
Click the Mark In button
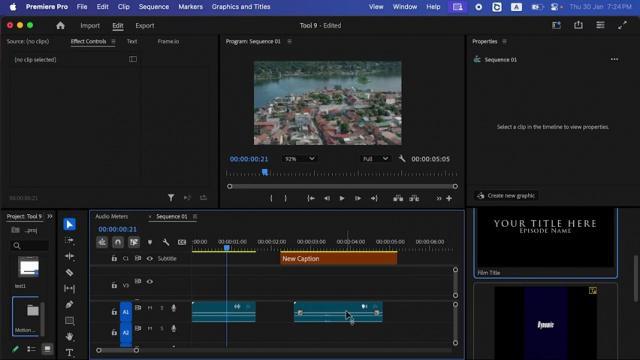(x=271, y=198)
